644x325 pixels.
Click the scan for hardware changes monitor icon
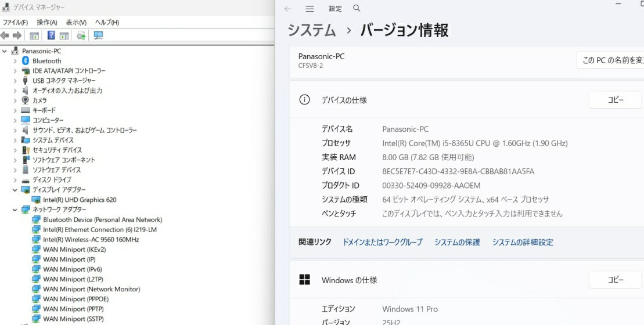[x=98, y=35]
